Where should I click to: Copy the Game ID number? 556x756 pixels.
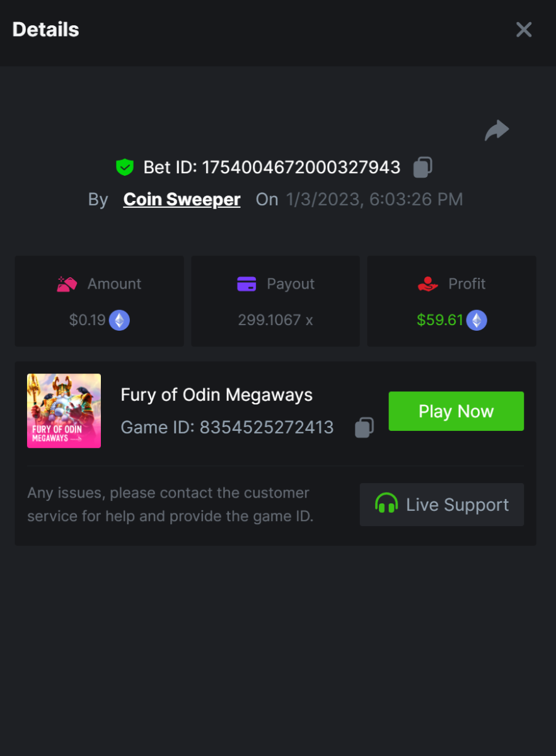click(364, 428)
